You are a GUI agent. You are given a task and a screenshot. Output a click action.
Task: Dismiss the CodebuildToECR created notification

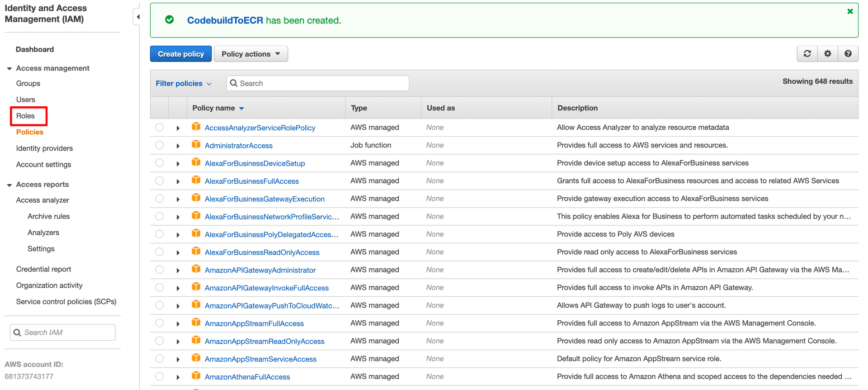click(x=850, y=11)
